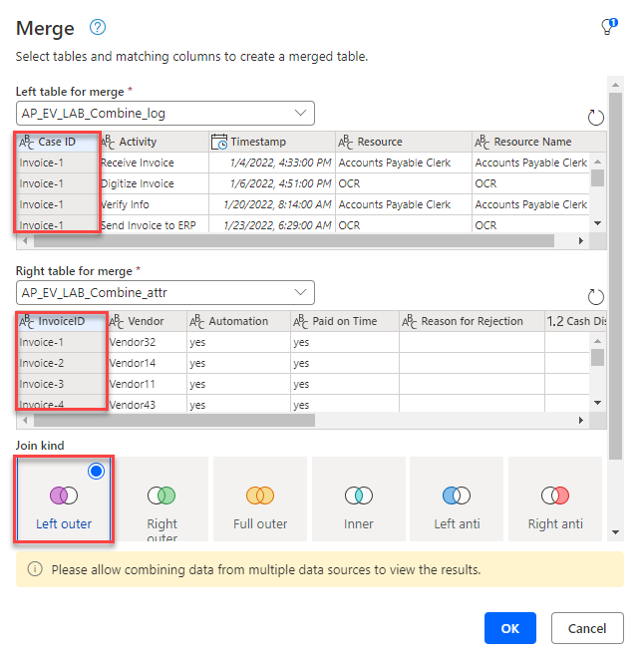Open the Merge help question mark icon
Image resolution: width=644 pixels, height=660 pixels.
98,27
